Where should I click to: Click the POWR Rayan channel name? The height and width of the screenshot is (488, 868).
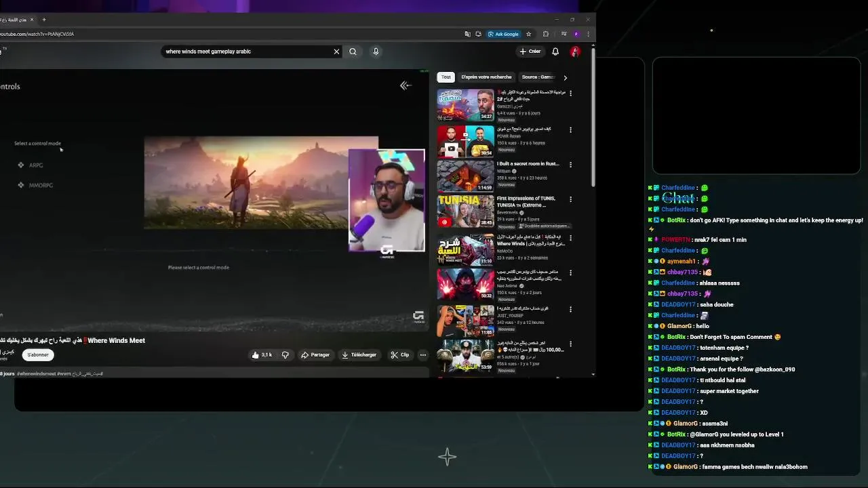pos(509,136)
